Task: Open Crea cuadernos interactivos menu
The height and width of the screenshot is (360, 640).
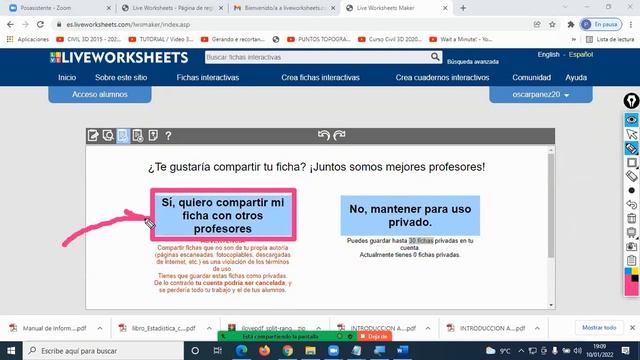Action: click(x=442, y=78)
